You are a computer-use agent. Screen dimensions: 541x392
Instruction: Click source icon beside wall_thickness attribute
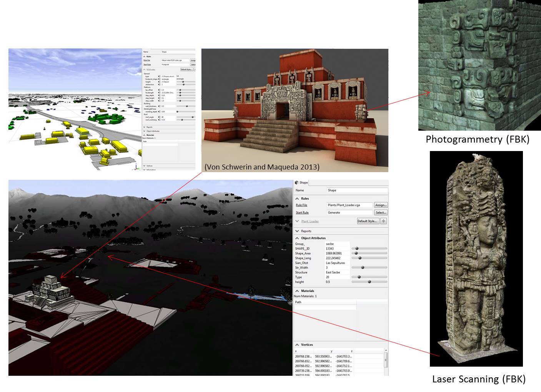click(x=159, y=106)
